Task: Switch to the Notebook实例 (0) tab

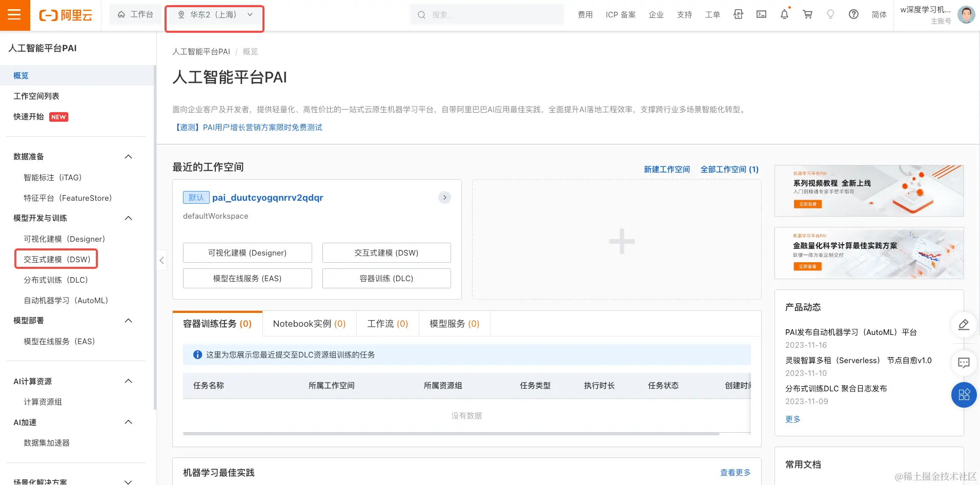Action: pos(310,324)
